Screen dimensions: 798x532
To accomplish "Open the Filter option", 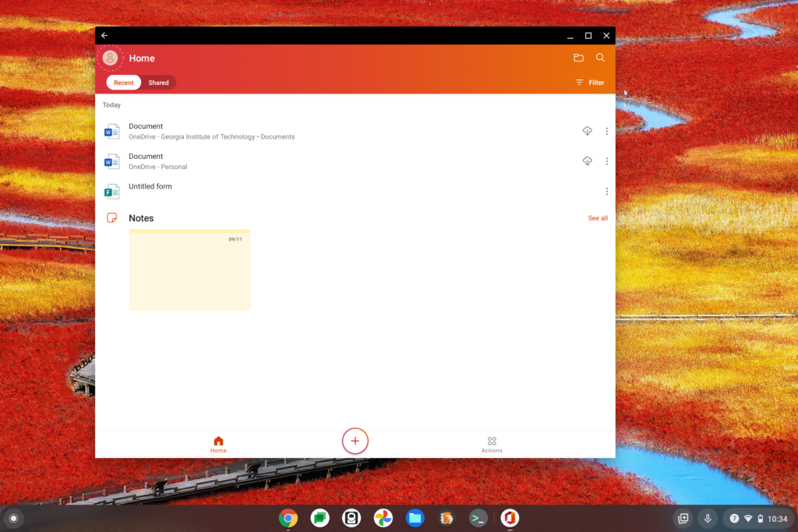I will point(589,83).
